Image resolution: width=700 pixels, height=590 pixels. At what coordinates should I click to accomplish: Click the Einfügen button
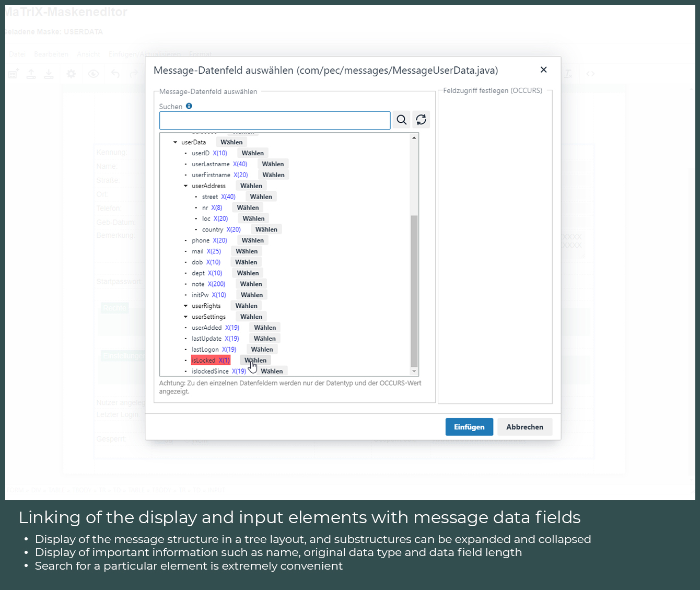point(469,427)
